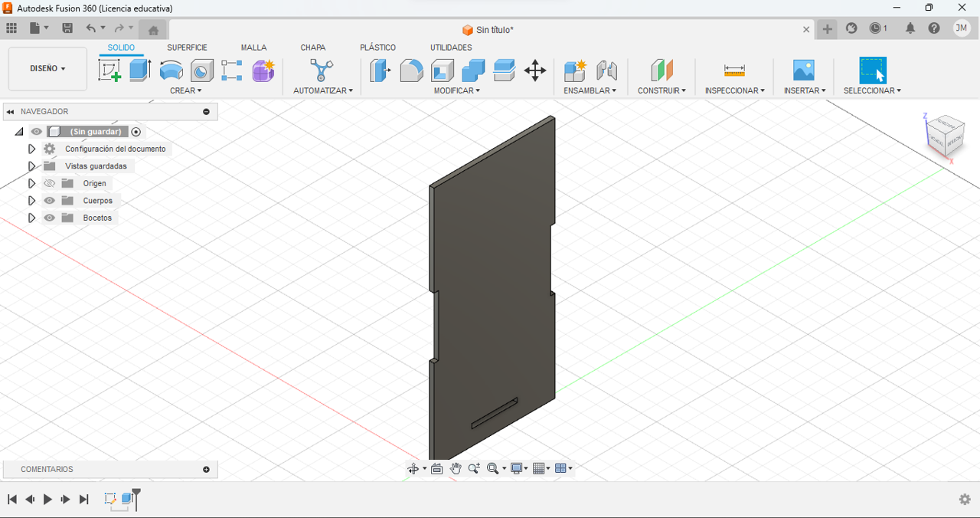Select the Fillet tool
The width and height of the screenshot is (980, 518).
coord(412,70)
